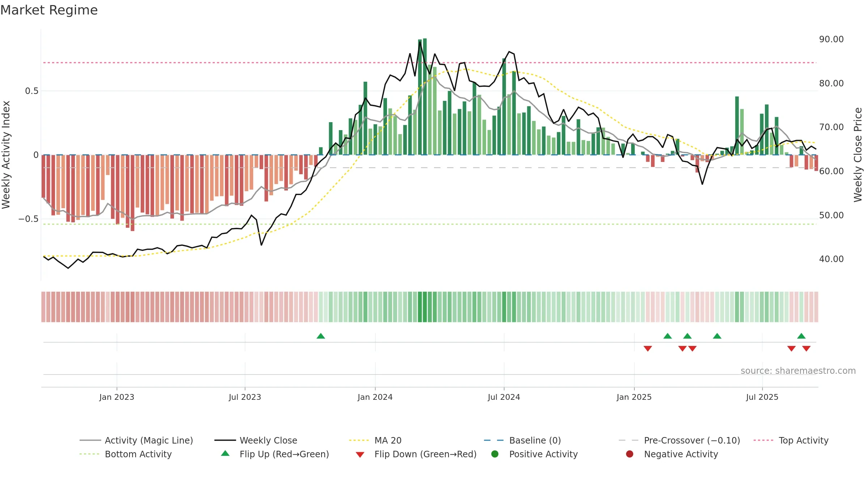Toggle Flip Up (Red→Green) legend entry

(275, 454)
